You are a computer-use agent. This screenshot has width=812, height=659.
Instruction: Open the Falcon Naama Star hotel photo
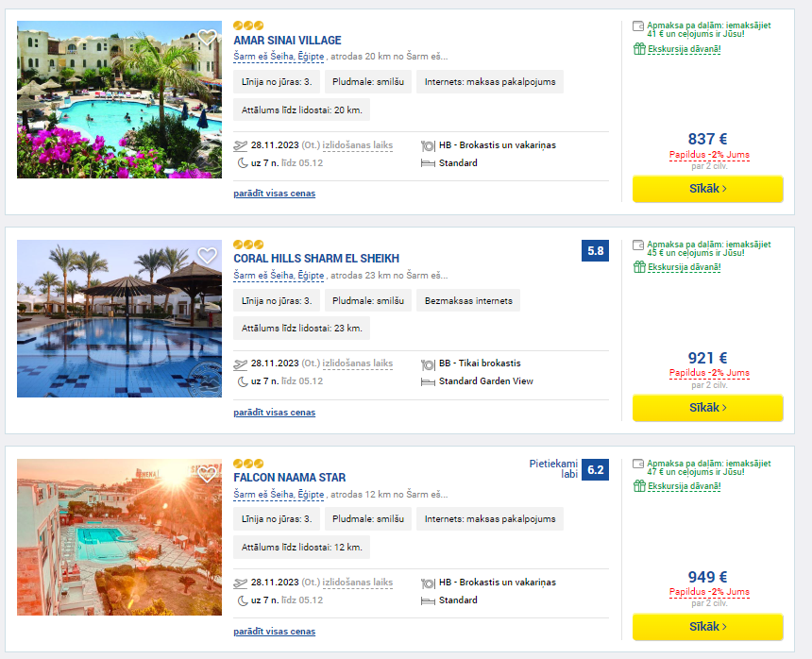point(119,537)
